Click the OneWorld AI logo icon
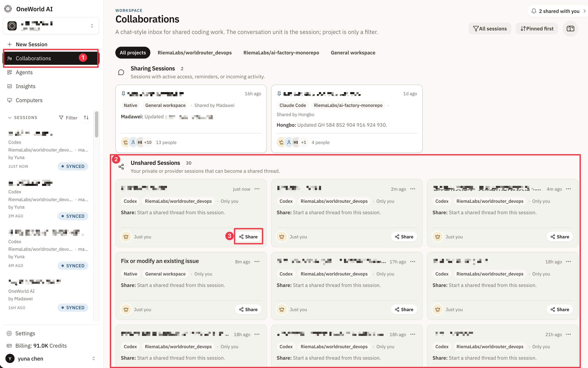This screenshot has height=368, width=588. pos(8,9)
